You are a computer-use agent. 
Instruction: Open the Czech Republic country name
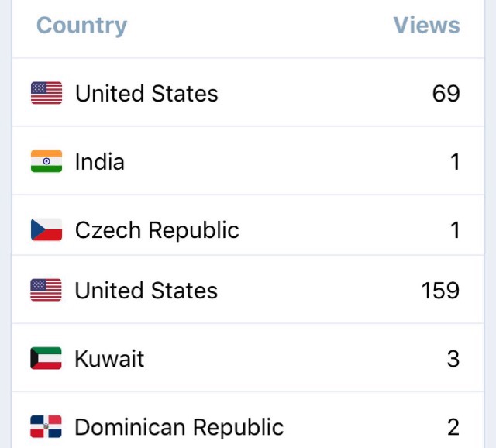(x=157, y=230)
